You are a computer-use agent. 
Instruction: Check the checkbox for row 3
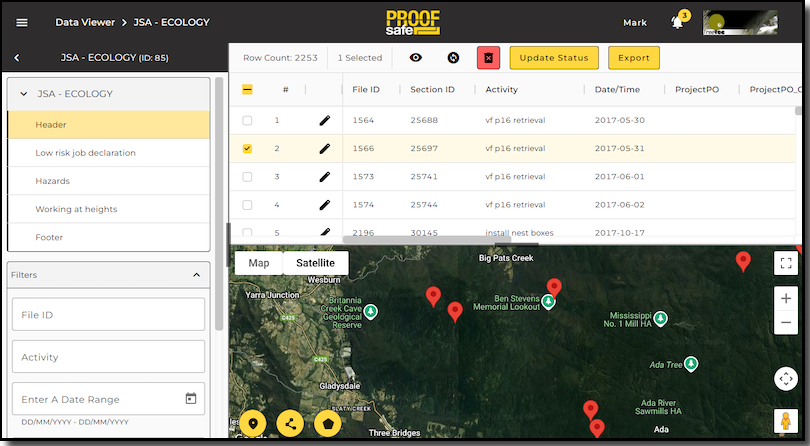(248, 177)
